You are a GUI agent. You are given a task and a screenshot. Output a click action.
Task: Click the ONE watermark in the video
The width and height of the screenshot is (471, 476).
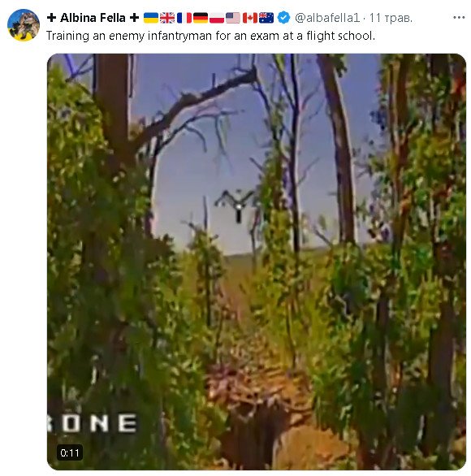coord(93,423)
